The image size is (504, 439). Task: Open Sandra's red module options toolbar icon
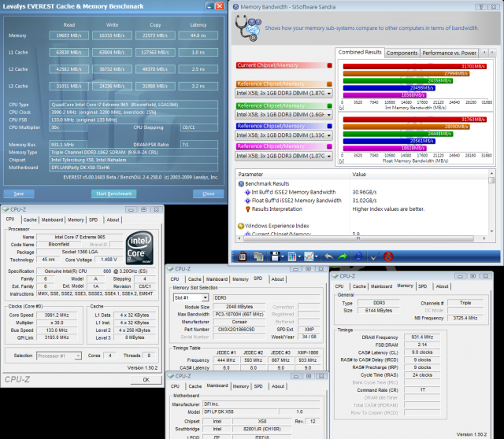coord(243,256)
